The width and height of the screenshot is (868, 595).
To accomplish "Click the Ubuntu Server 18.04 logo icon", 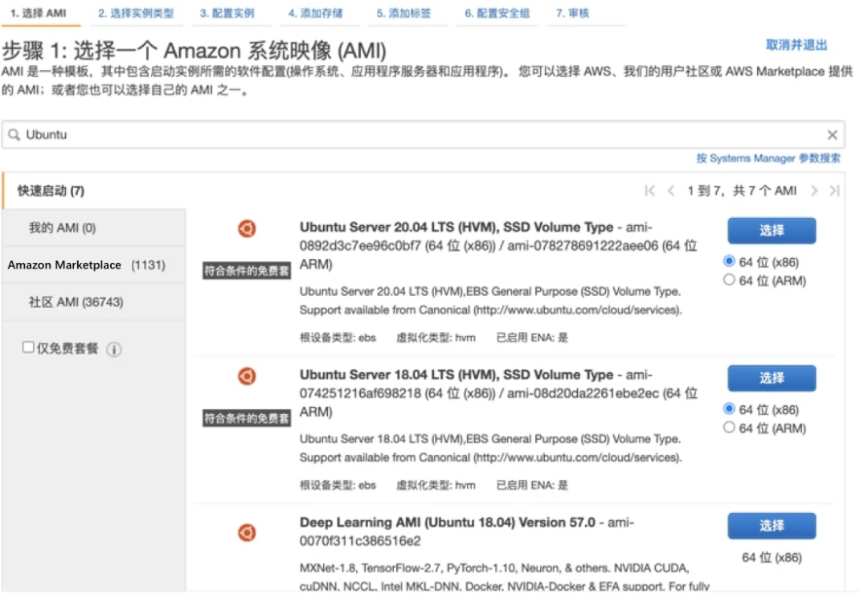I will pos(247,376).
